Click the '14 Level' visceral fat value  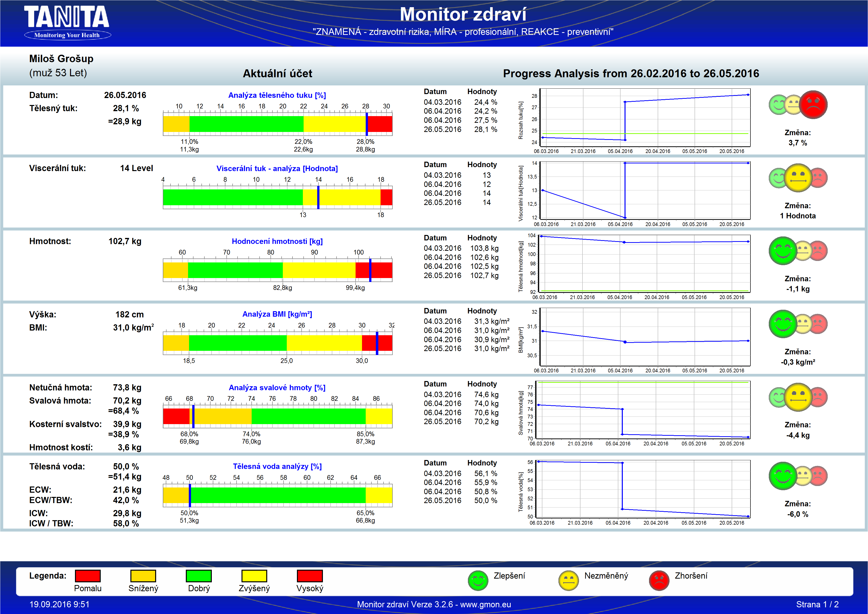[x=137, y=168]
